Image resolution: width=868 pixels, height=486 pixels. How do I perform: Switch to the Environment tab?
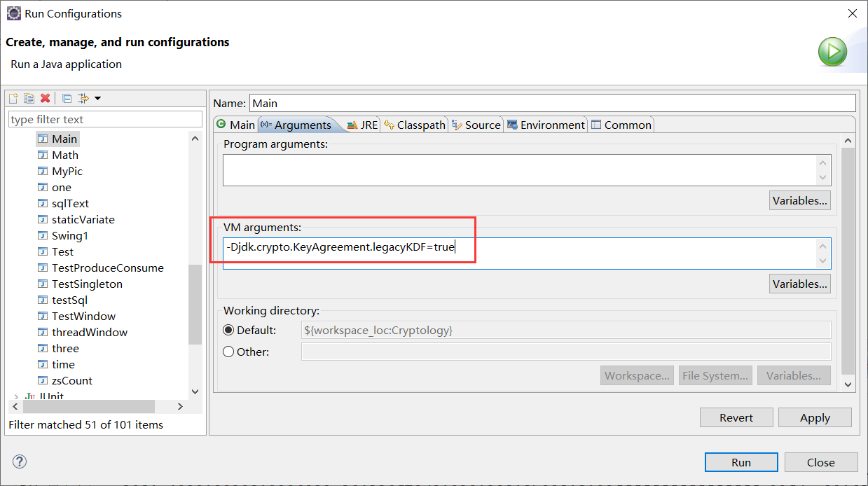pos(546,125)
